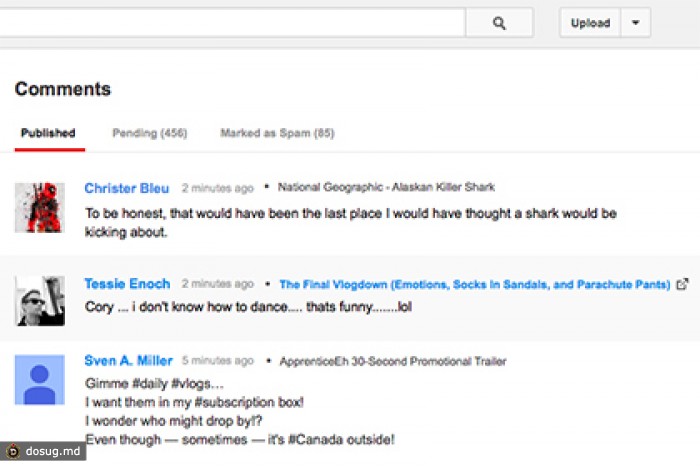Click the 5 minutes ago timestamp
Screen dimensions: 700x466
pos(218,362)
